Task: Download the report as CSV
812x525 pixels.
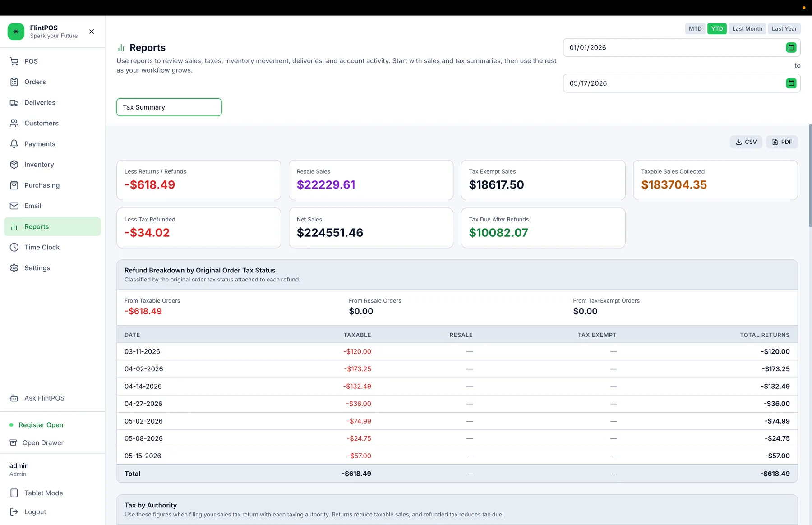Action: (x=746, y=142)
